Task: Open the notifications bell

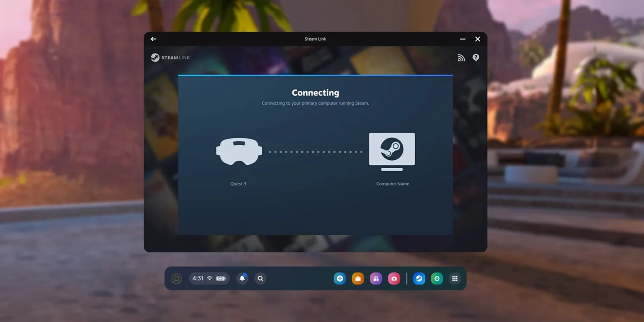Action: pos(242,278)
